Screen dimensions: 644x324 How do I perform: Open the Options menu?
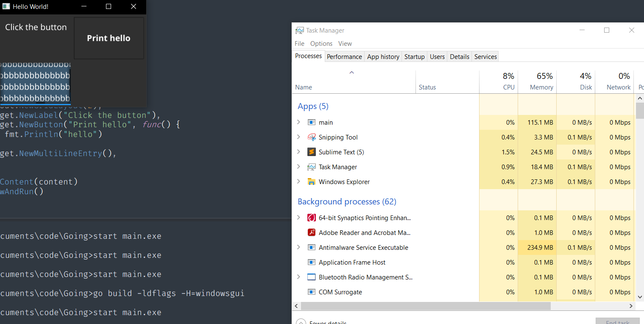pos(321,43)
